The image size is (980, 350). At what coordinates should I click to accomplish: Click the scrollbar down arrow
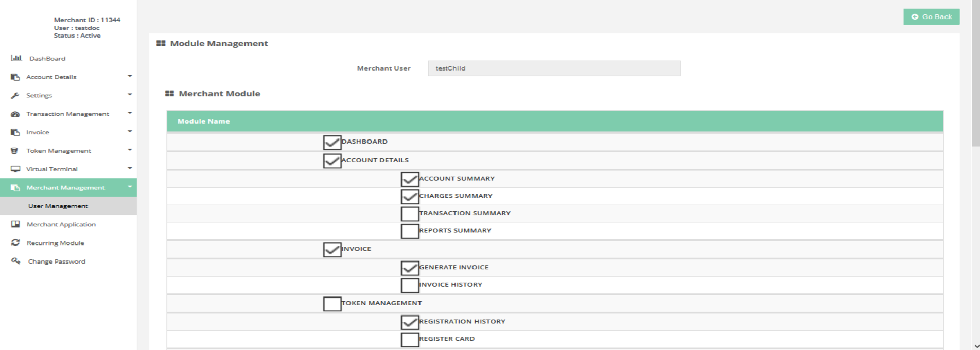coord(976,346)
